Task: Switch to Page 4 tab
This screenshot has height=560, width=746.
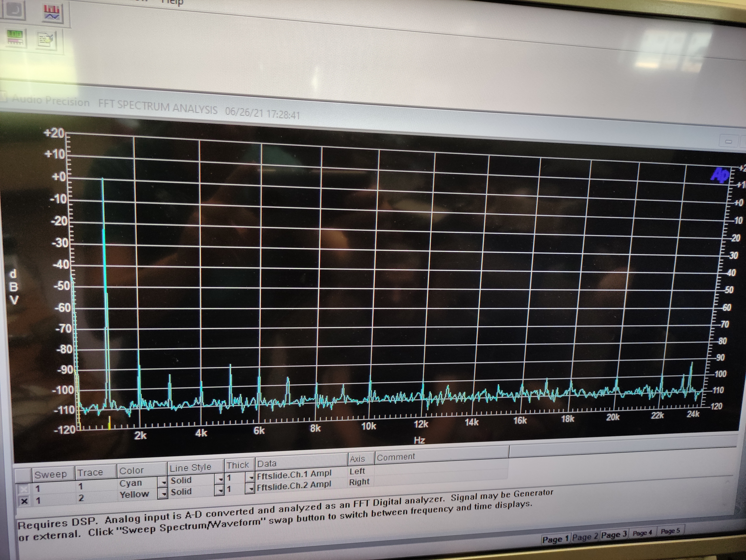Action: pos(642,533)
